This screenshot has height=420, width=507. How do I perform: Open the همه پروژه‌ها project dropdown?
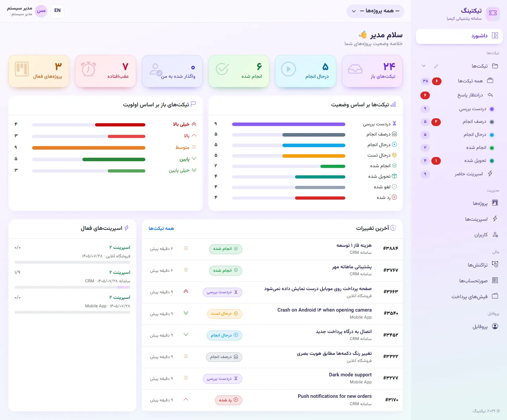[375, 11]
